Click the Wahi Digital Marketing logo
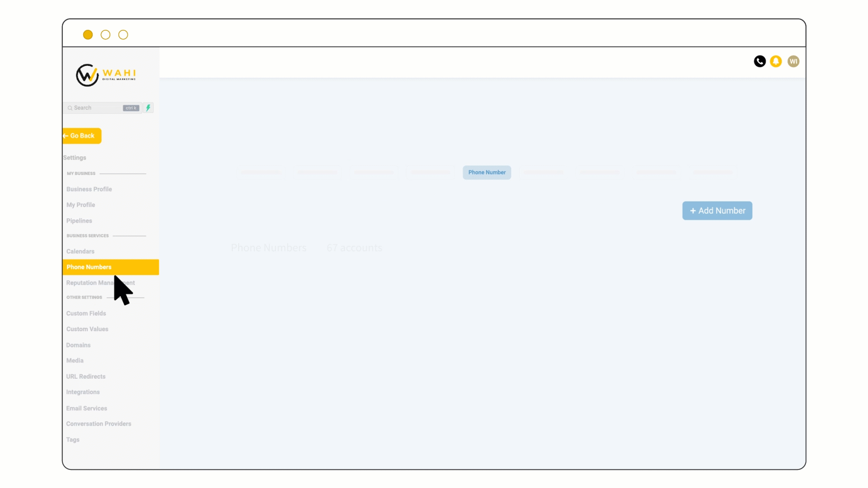868x488 pixels. (105, 74)
